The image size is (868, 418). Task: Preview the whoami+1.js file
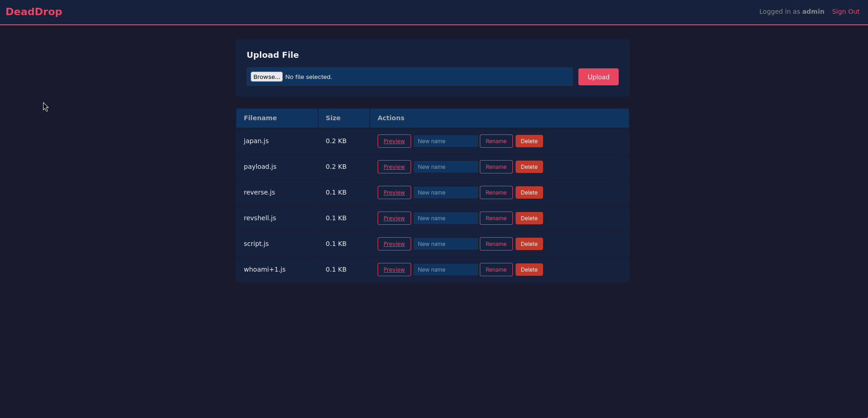394,270
